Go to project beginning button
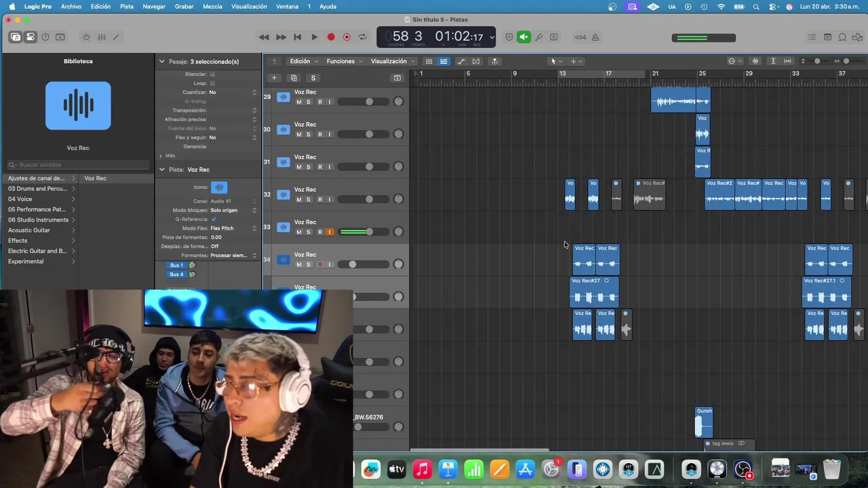 [x=297, y=37]
